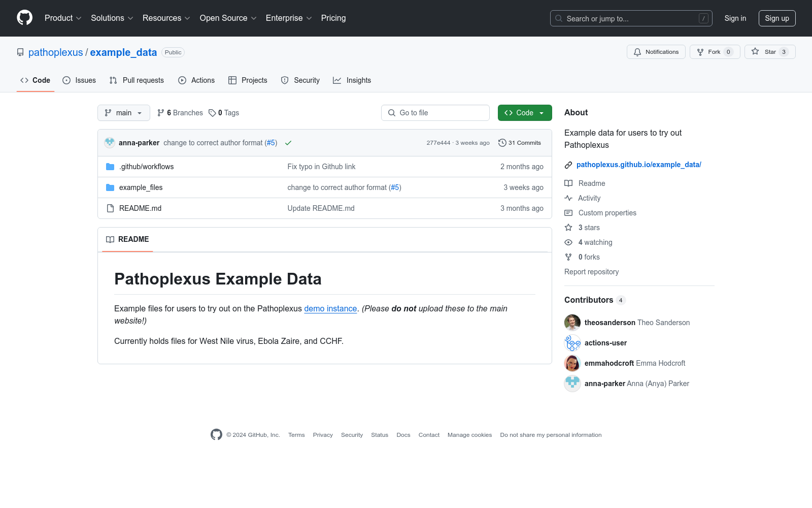This screenshot has height=508, width=812.
Task: Open the Actions tab
Action: 196,80
